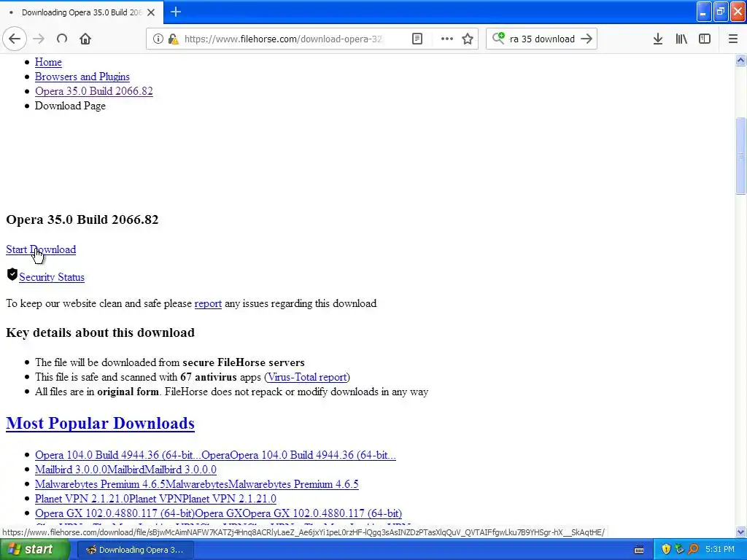Select Downloading Opera taskbar button

[135, 550]
